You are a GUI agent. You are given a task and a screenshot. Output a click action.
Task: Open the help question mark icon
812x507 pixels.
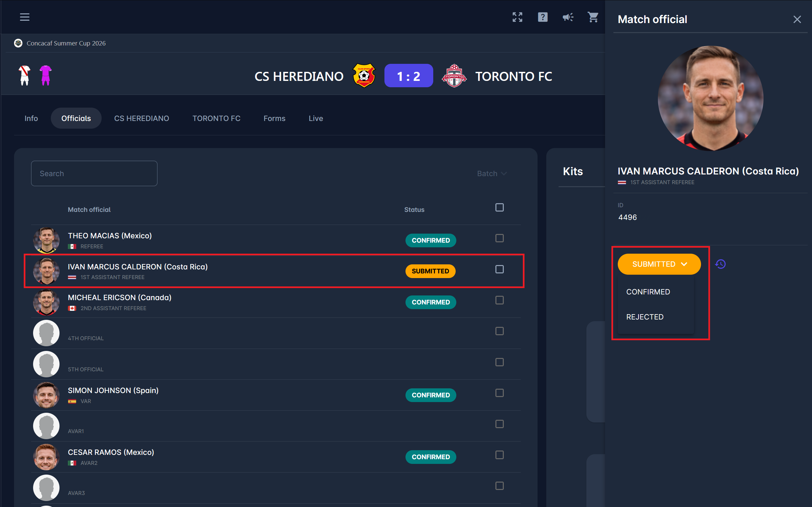(542, 17)
